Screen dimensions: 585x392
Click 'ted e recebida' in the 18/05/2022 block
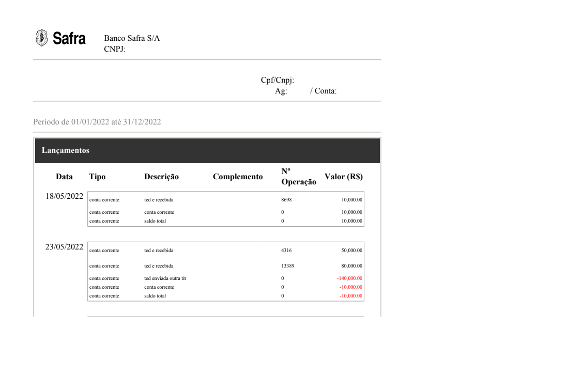coord(159,200)
